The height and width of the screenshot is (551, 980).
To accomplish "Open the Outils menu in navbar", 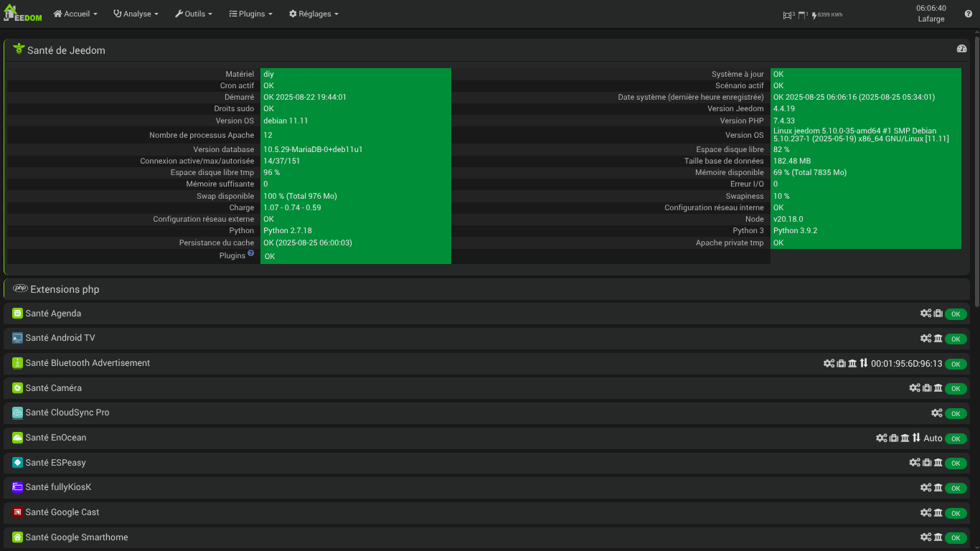I will coord(194,14).
